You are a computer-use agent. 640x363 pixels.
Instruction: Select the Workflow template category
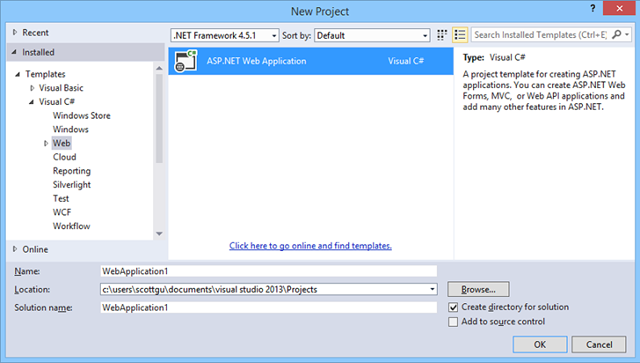coord(71,226)
